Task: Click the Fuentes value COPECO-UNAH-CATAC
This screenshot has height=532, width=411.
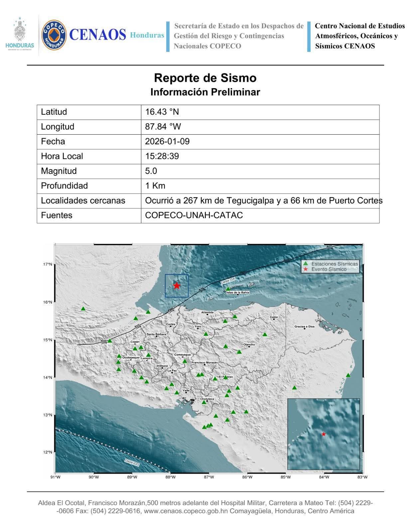Action: click(x=194, y=215)
